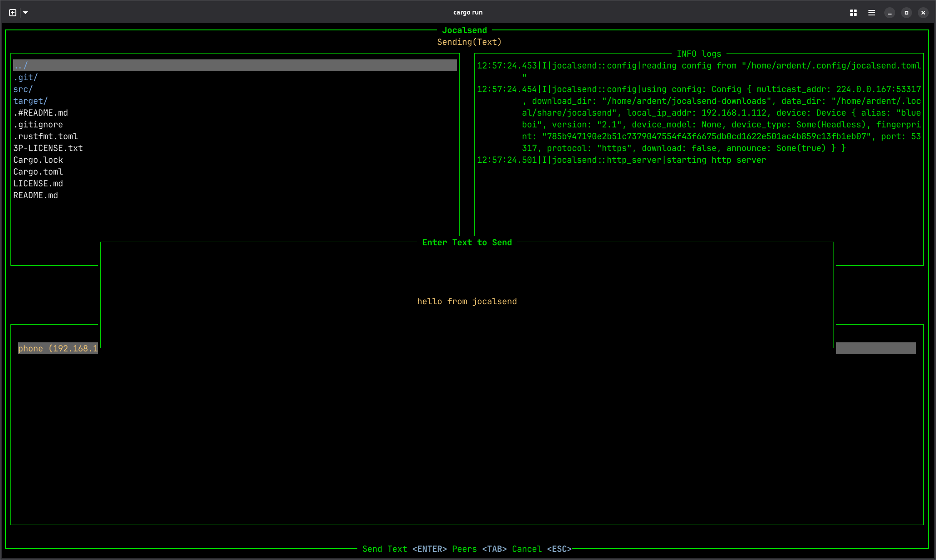
Task: Select the 3P-LICENSE.txt file
Action: coord(48,148)
